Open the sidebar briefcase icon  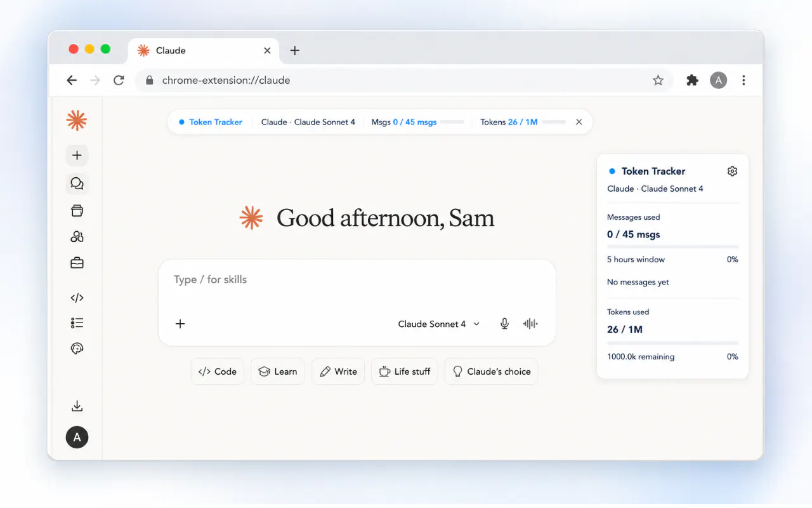point(77,263)
